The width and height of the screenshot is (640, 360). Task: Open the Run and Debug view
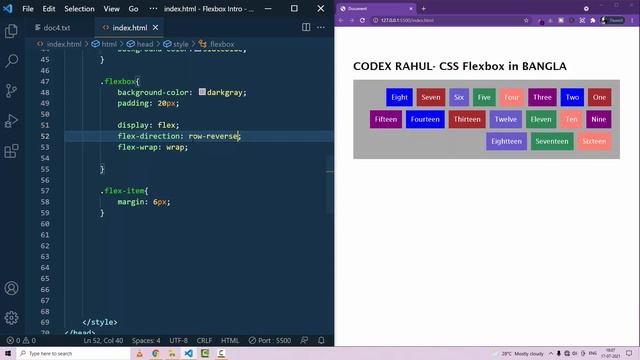(x=11, y=121)
